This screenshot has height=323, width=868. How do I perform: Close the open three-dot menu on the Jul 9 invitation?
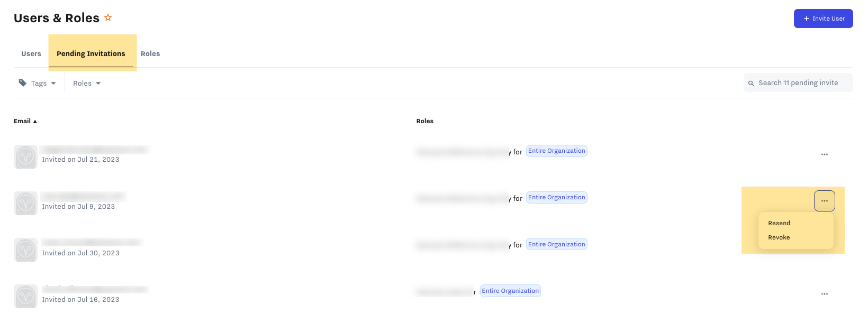point(824,201)
